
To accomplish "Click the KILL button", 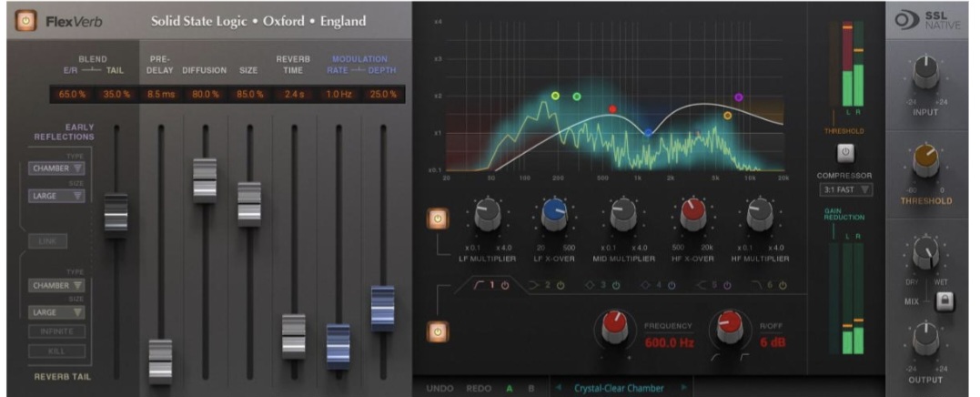I will click(57, 351).
